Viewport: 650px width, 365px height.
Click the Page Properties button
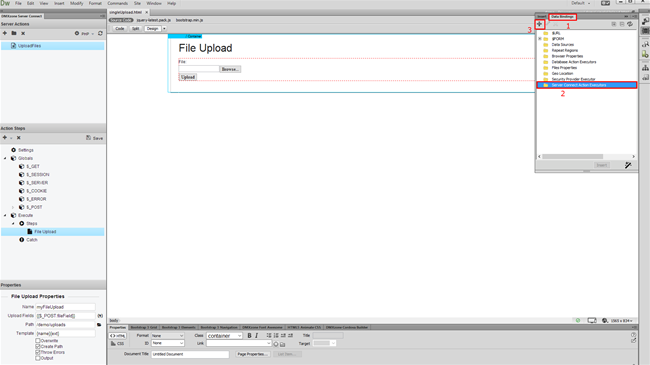click(252, 354)
